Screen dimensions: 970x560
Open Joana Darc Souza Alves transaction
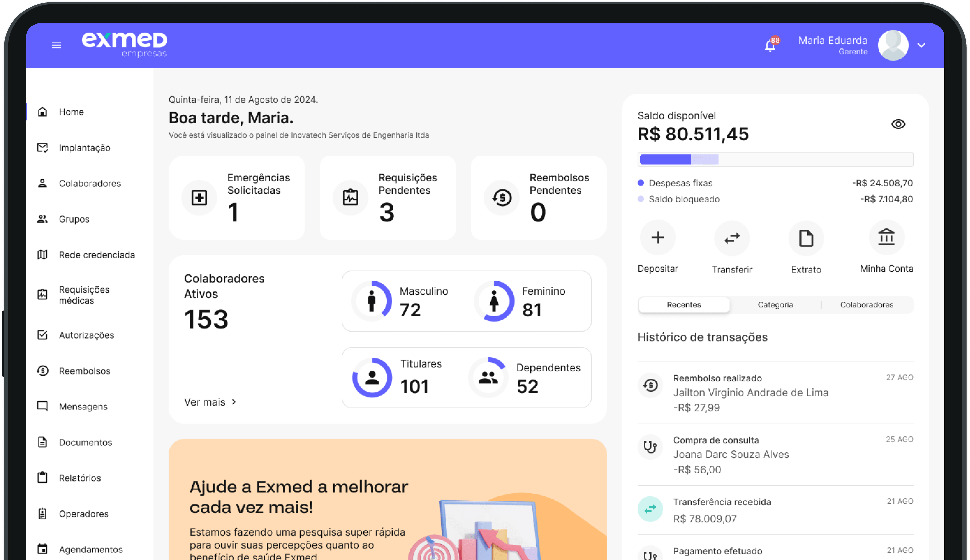pyautogui.click(x=775, y=455)
